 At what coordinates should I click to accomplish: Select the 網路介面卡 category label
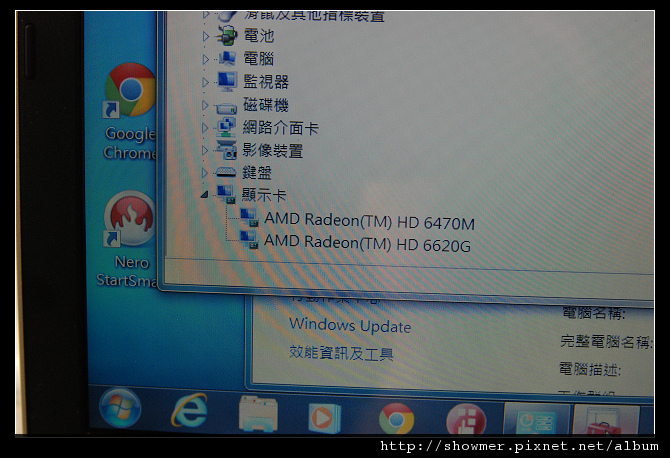point(281,127)
